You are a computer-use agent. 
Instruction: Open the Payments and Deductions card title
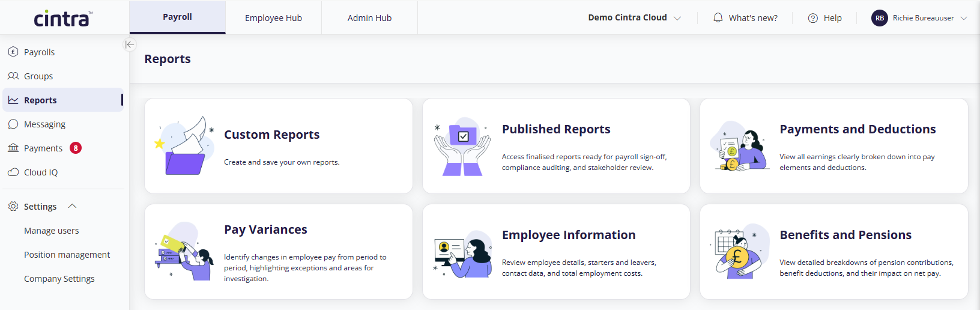[x=857, y=129]
